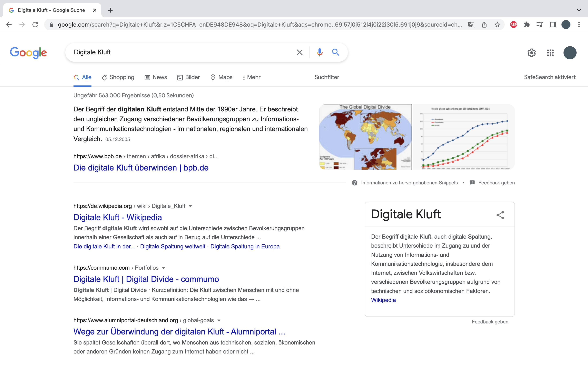The image size is (588, 368).
Task: Open the mobile phone subscribers chart image
Action: coord(464,137)
